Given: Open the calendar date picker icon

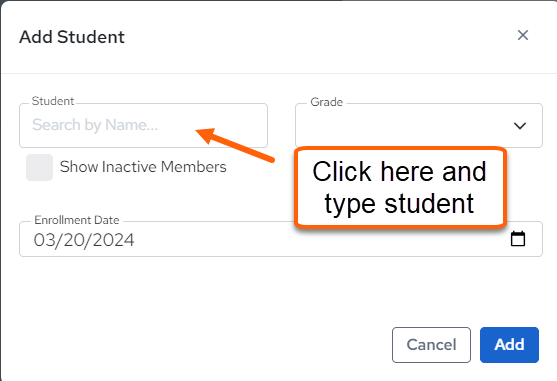Looking at the screenshot, I should point(518,239).
